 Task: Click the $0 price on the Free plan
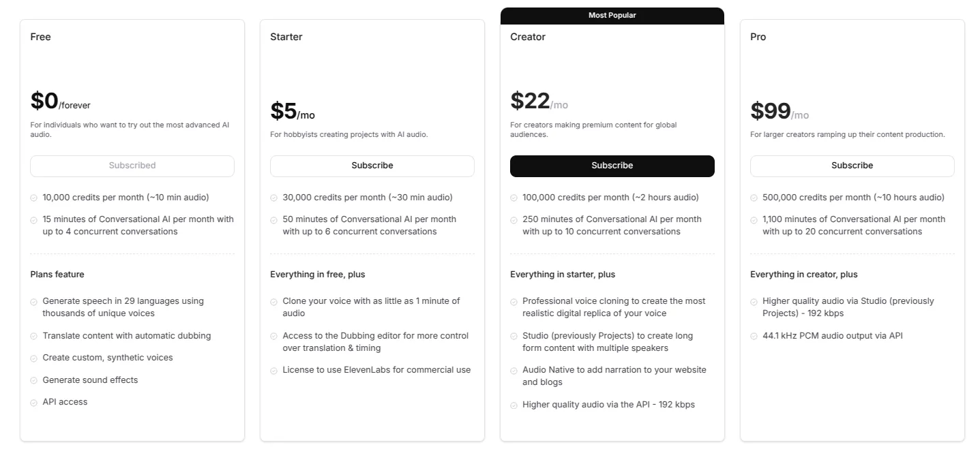pyautogui.click(x=42, y=100)
